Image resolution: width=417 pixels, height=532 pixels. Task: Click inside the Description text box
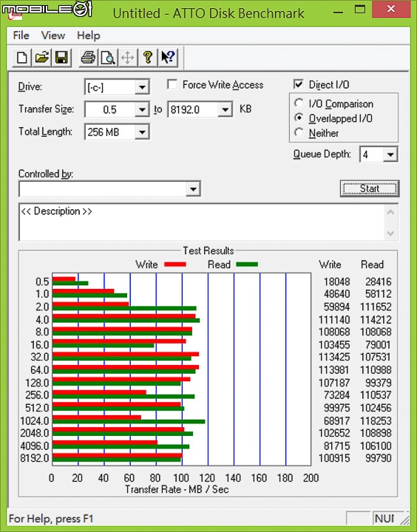pyautogui.click(x=202, y=222)
